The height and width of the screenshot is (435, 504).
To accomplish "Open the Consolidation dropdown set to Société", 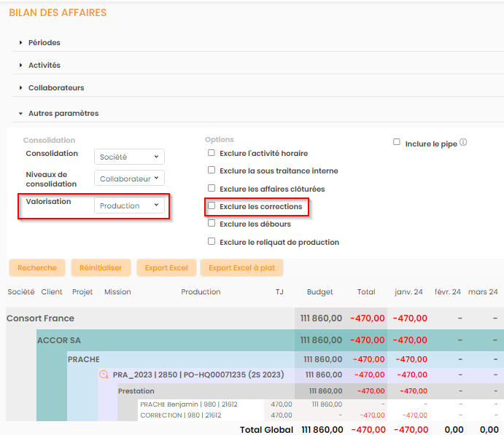I will (129, 157).
